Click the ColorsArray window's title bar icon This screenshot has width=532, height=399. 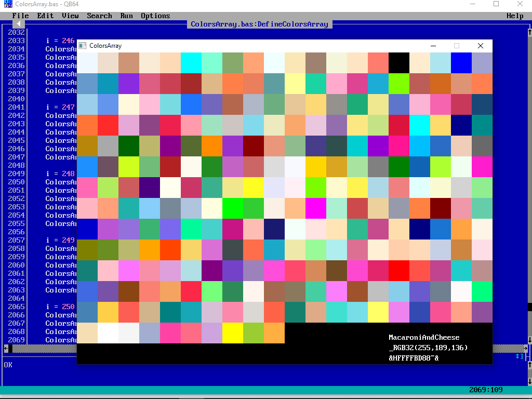coord(83,46)
